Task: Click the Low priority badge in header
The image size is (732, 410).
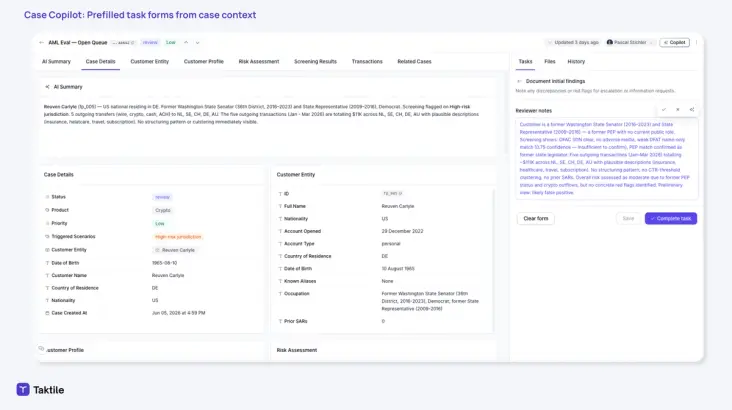Action: click(x=171, y=42)
